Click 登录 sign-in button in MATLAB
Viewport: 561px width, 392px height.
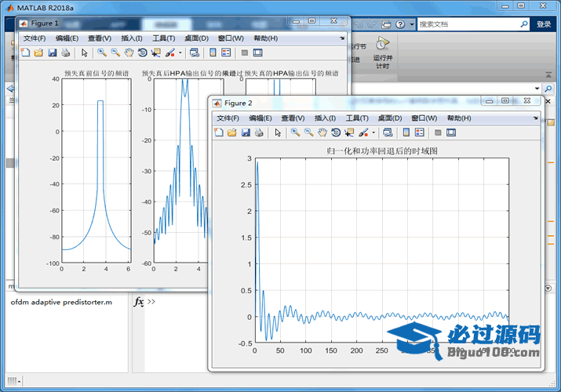[544, 24]
